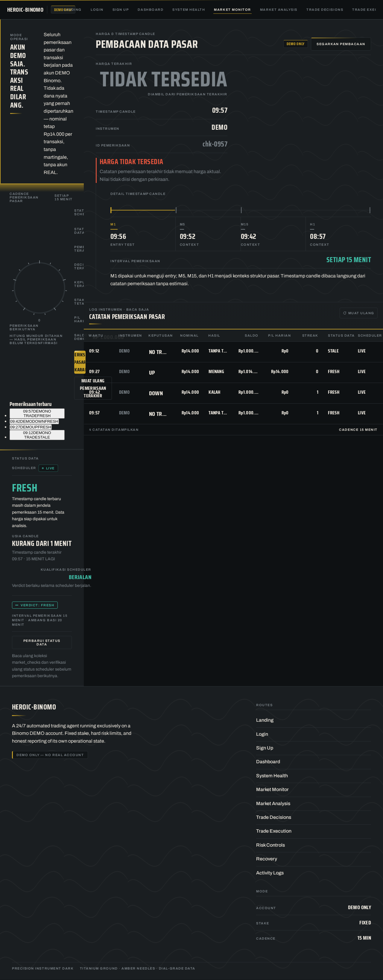Click the Muat Ulang Pemeriksaan Terakhir button
Screen dimensions: 383x980
(x=93, y=388)
